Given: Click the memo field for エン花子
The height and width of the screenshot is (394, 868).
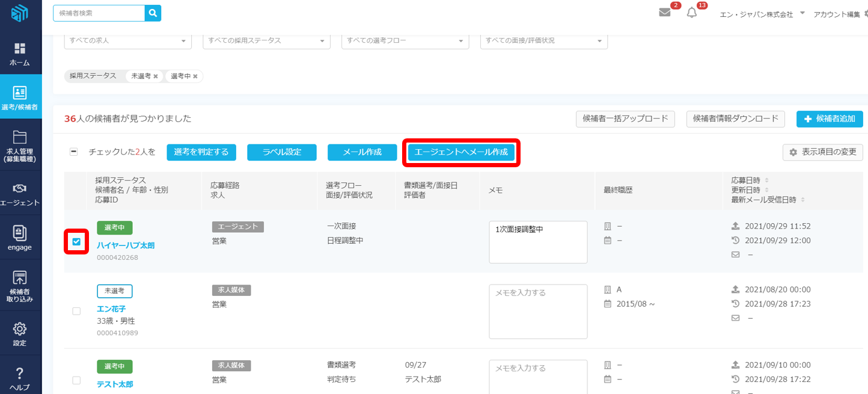Looking at the screenshot, I should click(538, 312).
